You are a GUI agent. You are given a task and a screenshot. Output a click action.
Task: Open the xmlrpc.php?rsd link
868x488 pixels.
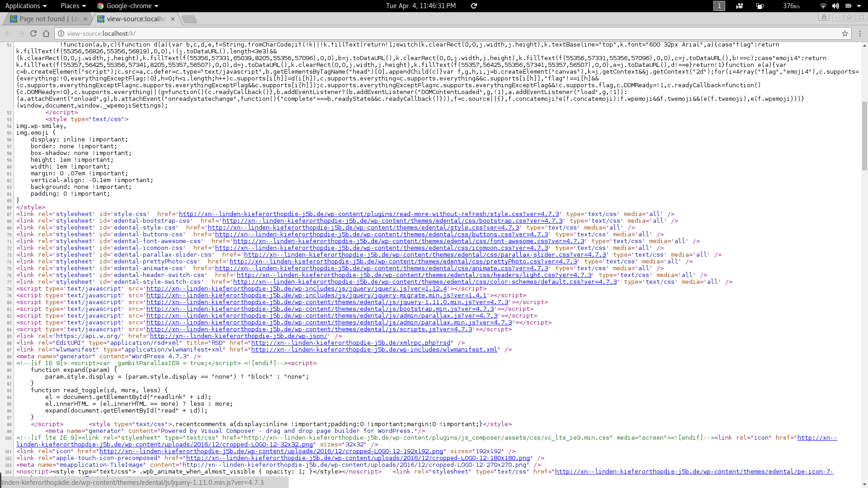(x=351, y=343)
